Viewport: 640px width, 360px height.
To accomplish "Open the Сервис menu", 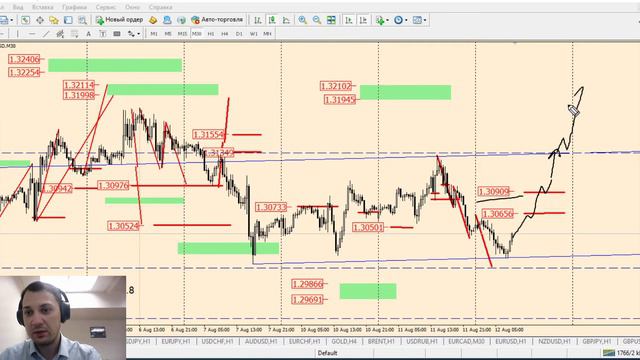I will pyautogui.click(x=106, y=7).
